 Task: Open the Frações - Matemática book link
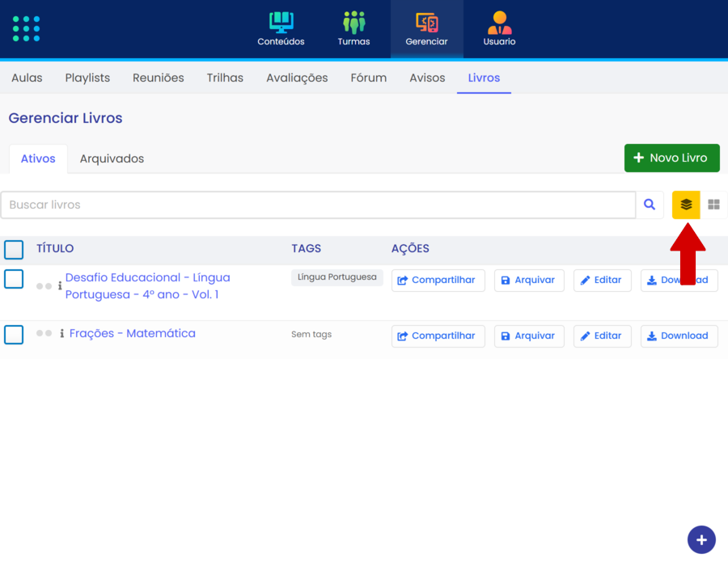(133, 333)
